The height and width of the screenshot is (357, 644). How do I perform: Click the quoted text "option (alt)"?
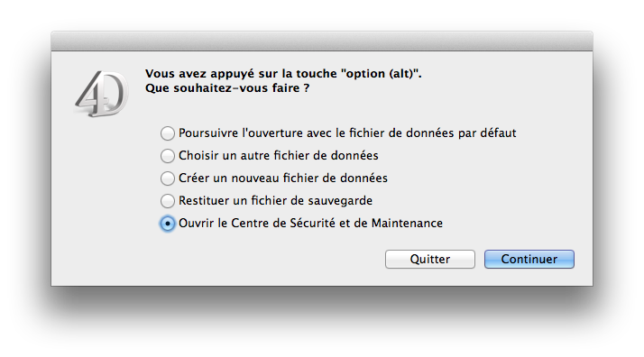pos(380,74)
